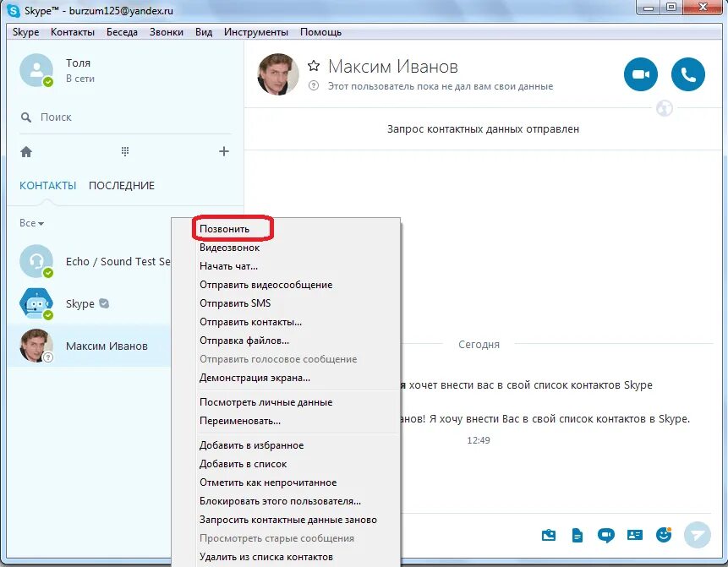Click the Сегодня date separator label
This screenshot has height=567, width=728.
pos(479,344)
